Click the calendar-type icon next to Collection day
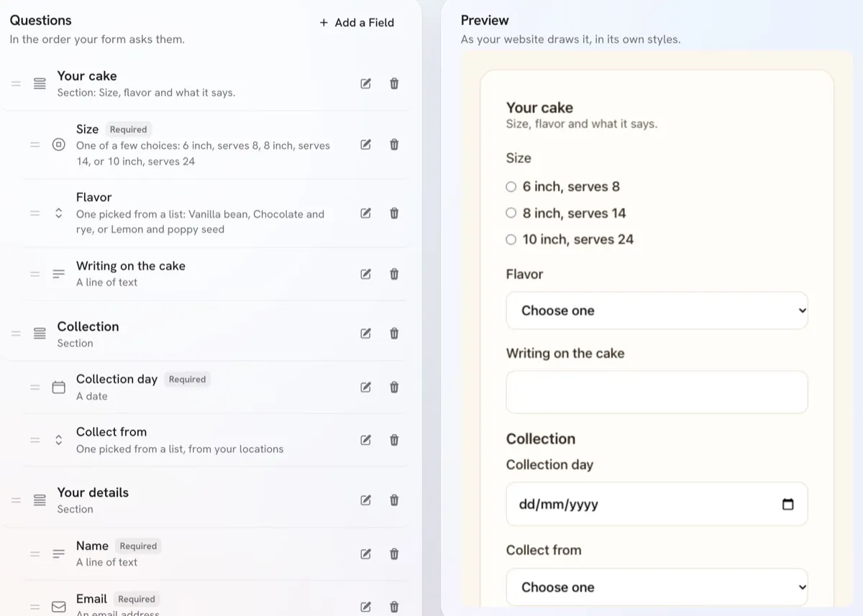The height and width of the screenshot is (616, 863). [x=59, y=387]
